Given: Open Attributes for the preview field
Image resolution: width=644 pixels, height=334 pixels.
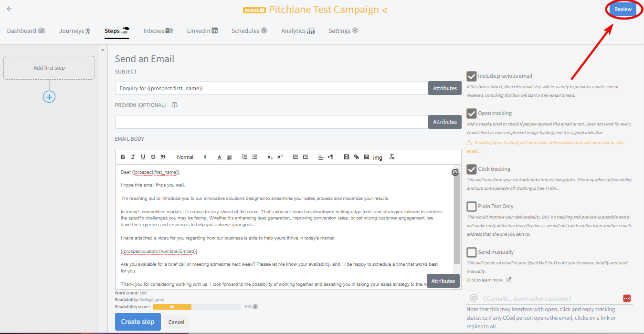Looking at the screenshot, I should pyautogui.click(x=445, y=122).
